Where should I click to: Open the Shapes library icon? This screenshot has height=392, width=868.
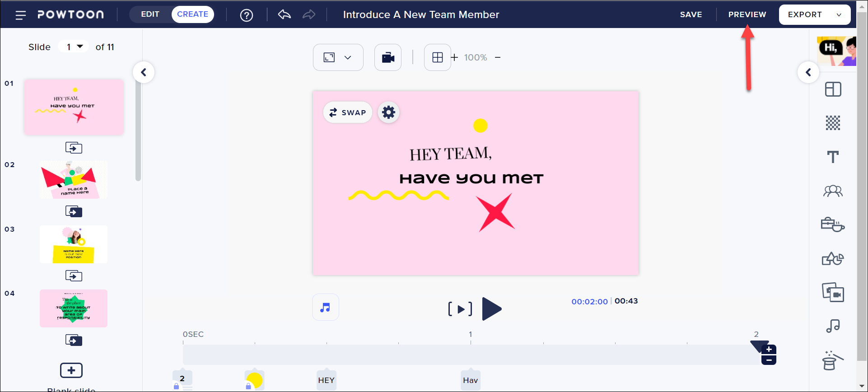click(x=832, y=259)
